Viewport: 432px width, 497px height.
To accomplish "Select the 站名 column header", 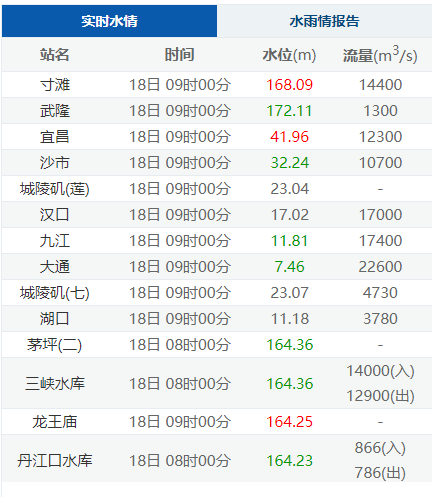I will [55, 55].
